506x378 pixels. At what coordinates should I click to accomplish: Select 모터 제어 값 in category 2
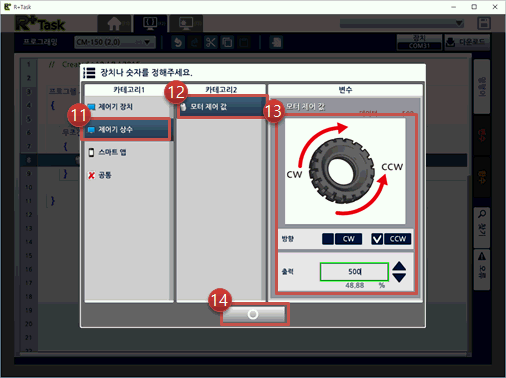click(222, 107)
